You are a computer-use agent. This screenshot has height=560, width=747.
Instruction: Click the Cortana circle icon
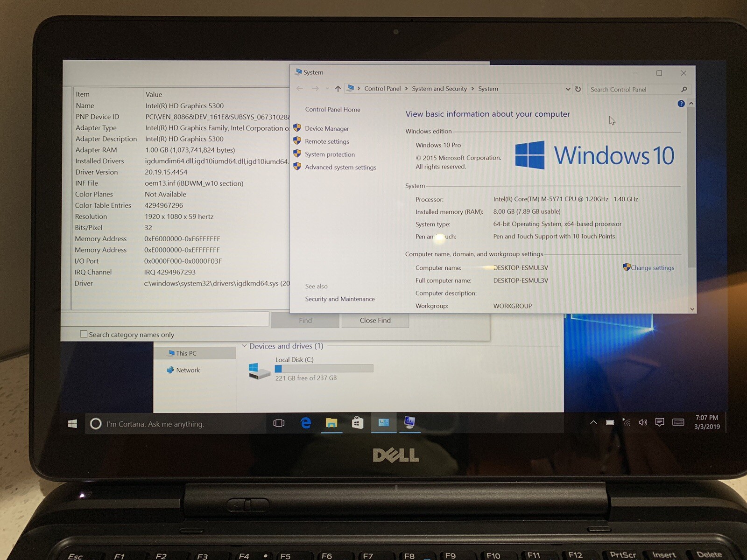(x=95, y=424)
